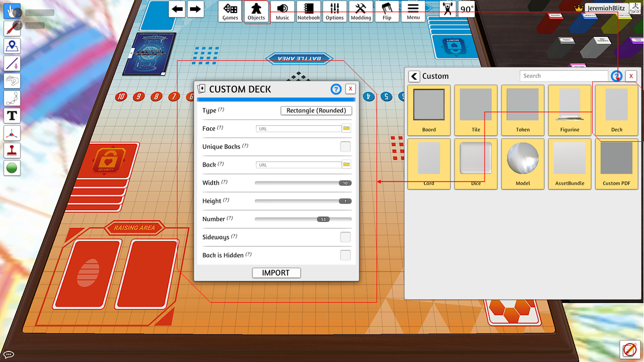Image resolution: width=644 pixels, height=362 pixels.
Task: Open the Music player
Action: [282, 11]
